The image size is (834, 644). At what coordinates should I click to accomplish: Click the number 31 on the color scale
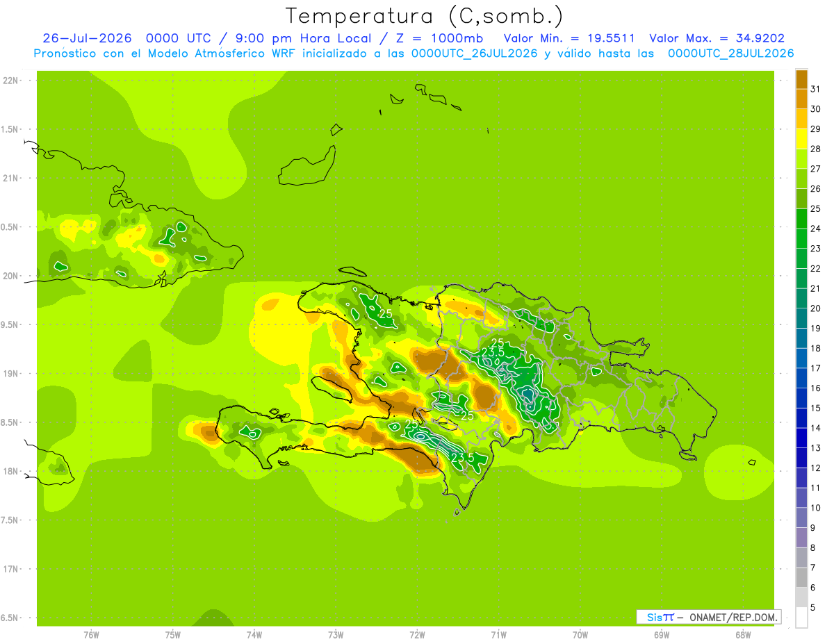815,88
